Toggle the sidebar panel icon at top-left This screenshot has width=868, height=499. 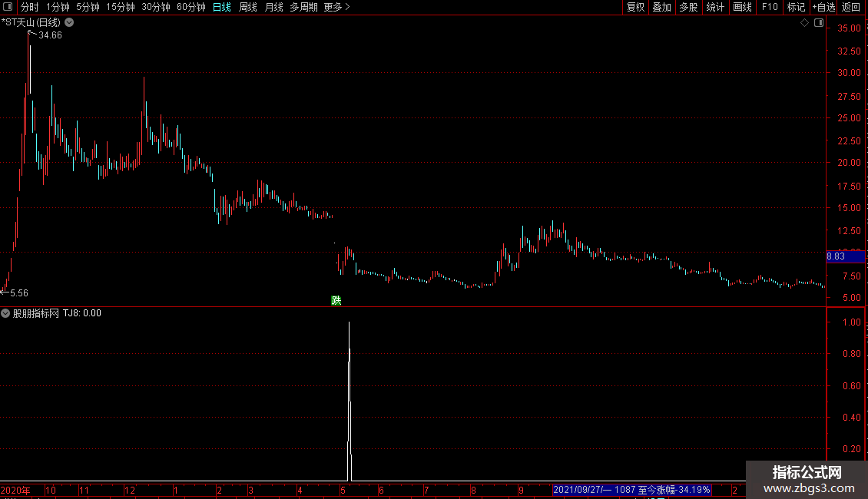point(8,7)
